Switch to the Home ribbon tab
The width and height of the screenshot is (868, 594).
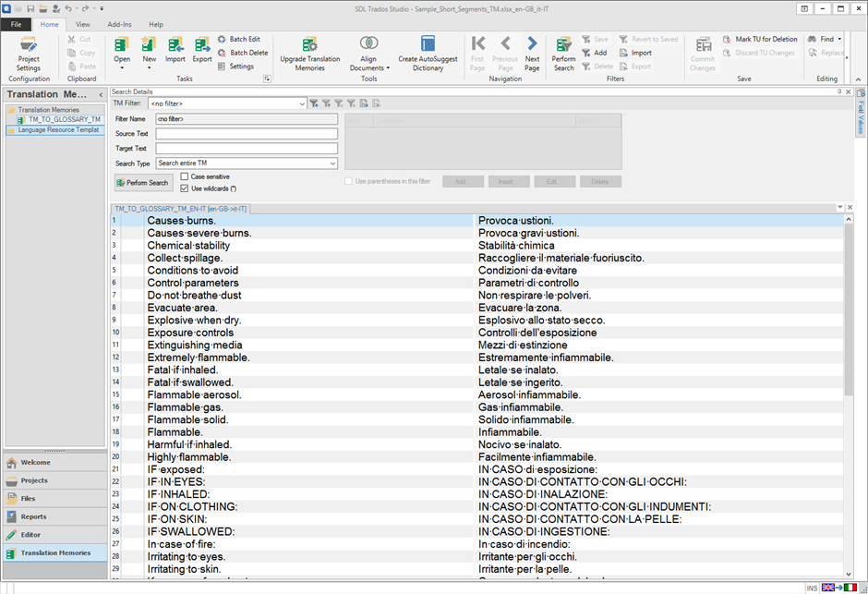click(x=49, y=24)
